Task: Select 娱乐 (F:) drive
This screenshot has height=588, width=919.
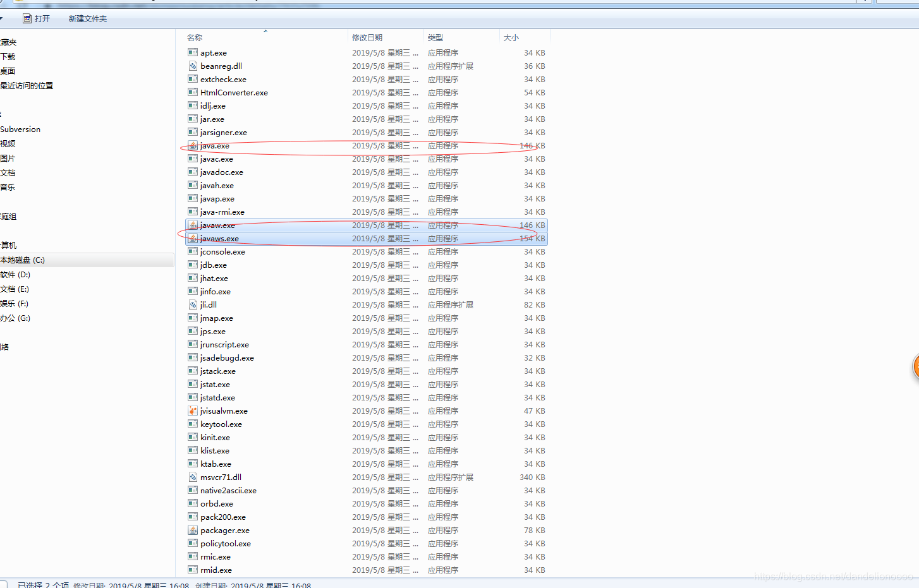Action: (x=15, y=304)
